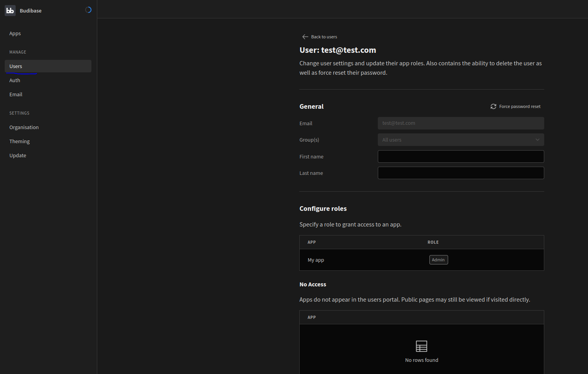Image resolution: width=588 pixels, height=374 pixels.
Task: Click the back arrow icon next to Back to users
Action: point(305,36)
